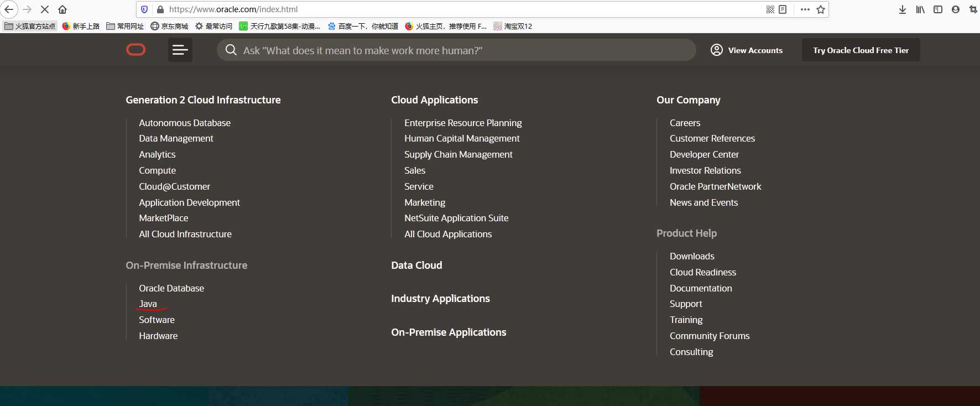The width and height of the screenshot is (980, 406).
Task: Open Human Capital Management link
Action: tap(462, 138)
